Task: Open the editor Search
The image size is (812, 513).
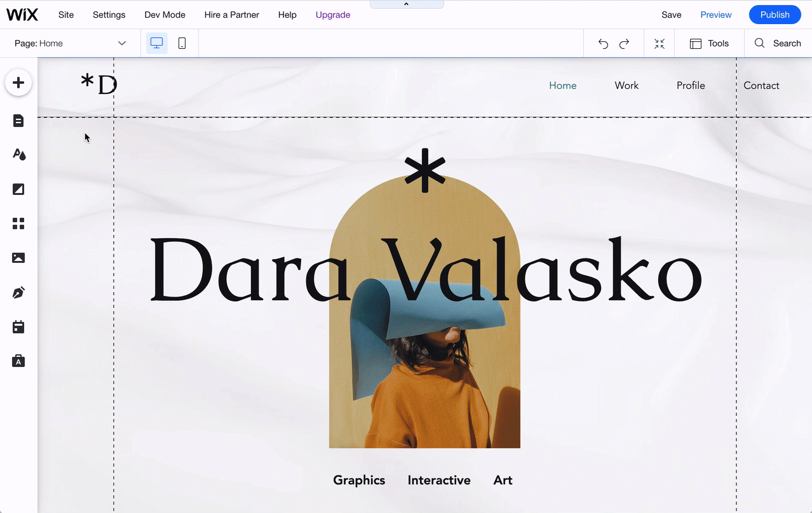Action: coord(778,43)
